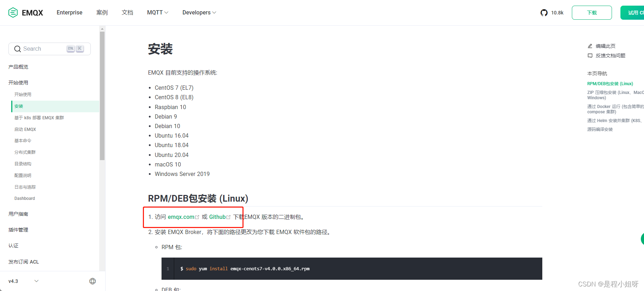Open 分布式集群 sidebar item
The image size is (644, 291).
25,152
